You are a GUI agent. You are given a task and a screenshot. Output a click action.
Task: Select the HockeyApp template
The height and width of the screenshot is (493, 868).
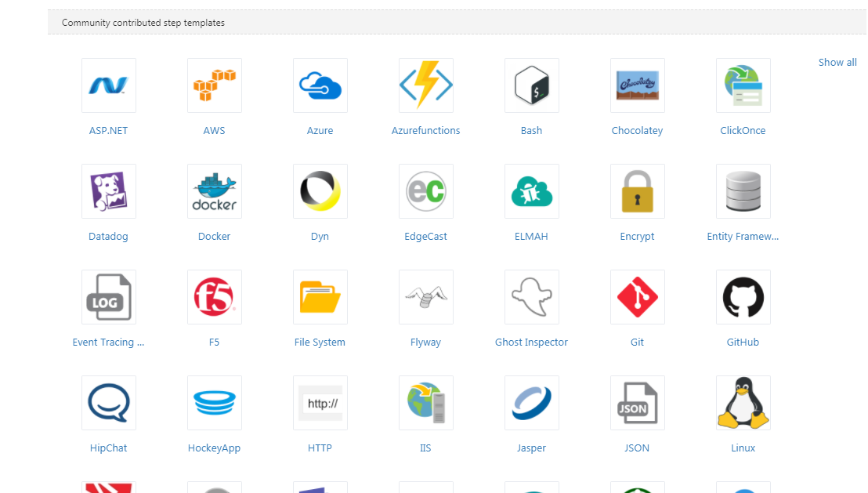click(214, 403)
